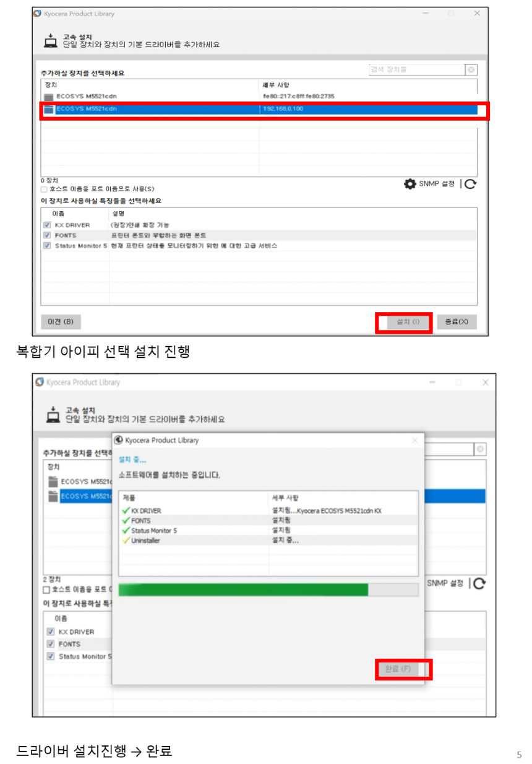Click the SNMP settings gear icon in upper window
532x764 pixels.
click(x=410, y=184)
